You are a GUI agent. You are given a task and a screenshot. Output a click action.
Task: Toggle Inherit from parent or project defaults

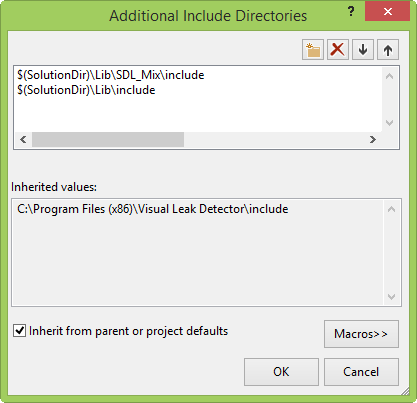click(x=19, y=331)
